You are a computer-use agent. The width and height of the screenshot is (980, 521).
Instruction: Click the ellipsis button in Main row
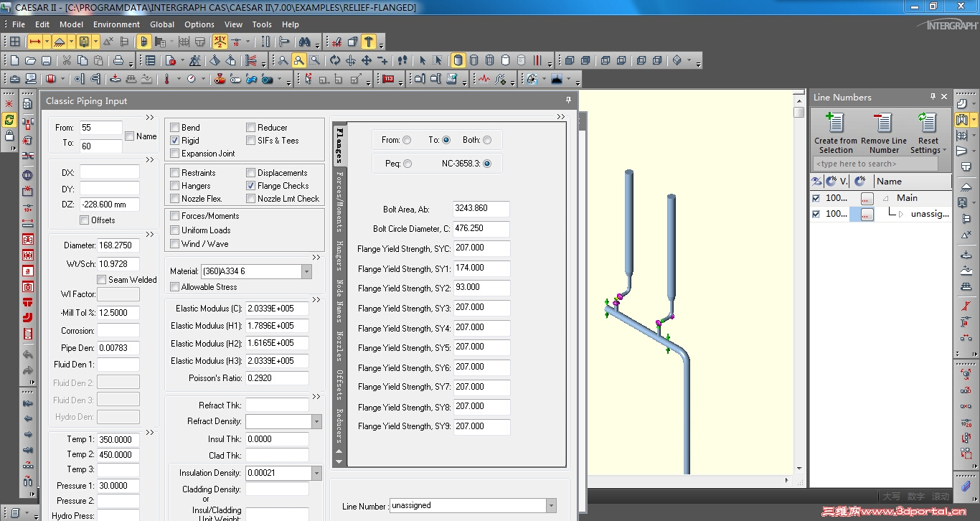pyautogui.click(x=867, y=198)
